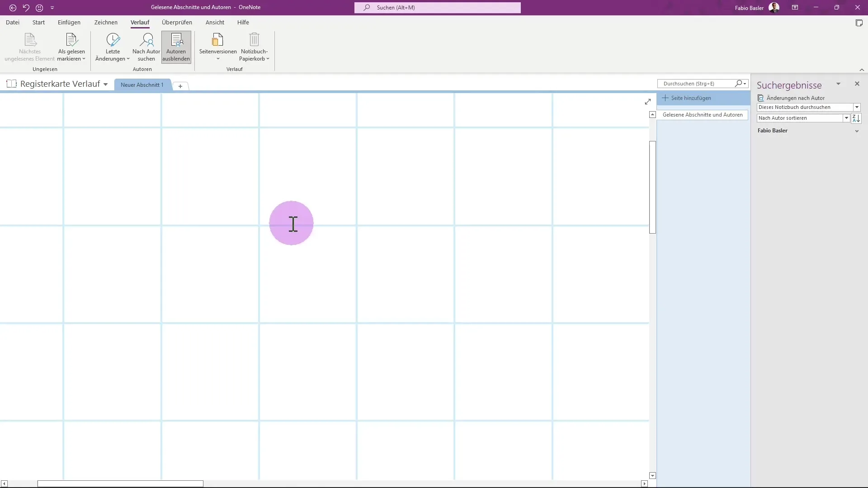The width and height of the screenshot is (868, 488).
Task: Click the horizontal scrollbar thumb
Action: (x=120, y=483)
